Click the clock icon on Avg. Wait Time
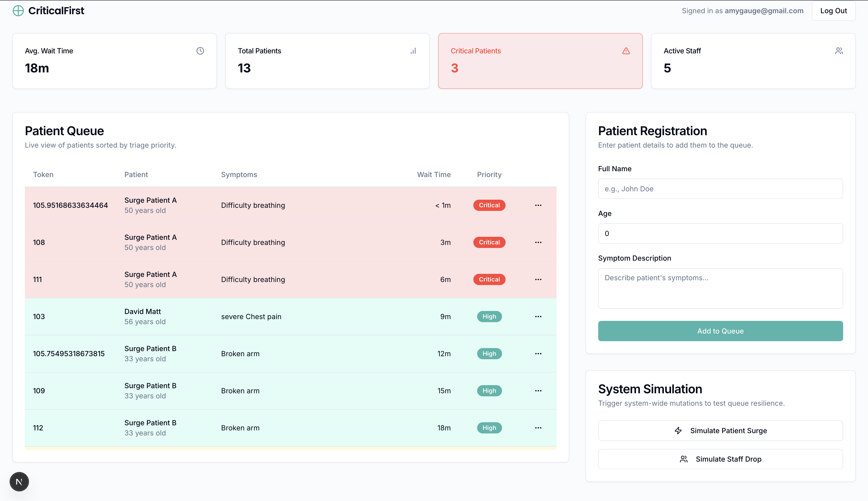The height and width of the screenshot is (501, 868). click(200, 51)
